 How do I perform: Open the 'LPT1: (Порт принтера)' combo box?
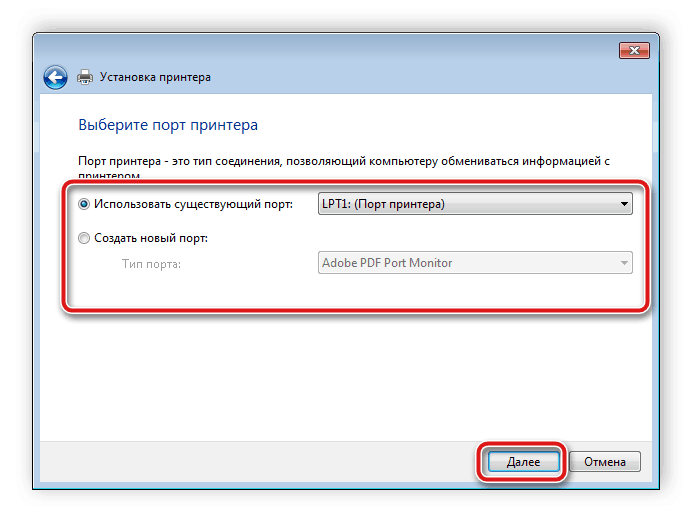pos(465,204)
